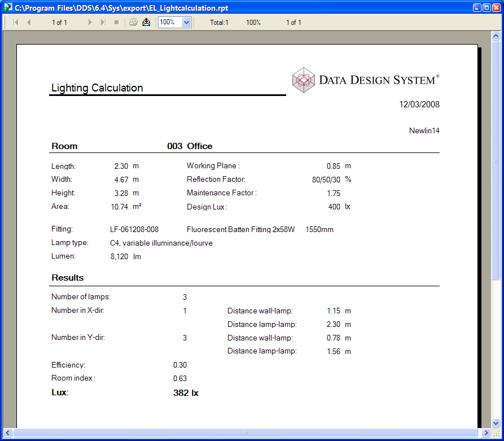Viewport: 504px width, 441px height.
Task: Click vertical scrollbar up arrow
Action: (496, 36)
